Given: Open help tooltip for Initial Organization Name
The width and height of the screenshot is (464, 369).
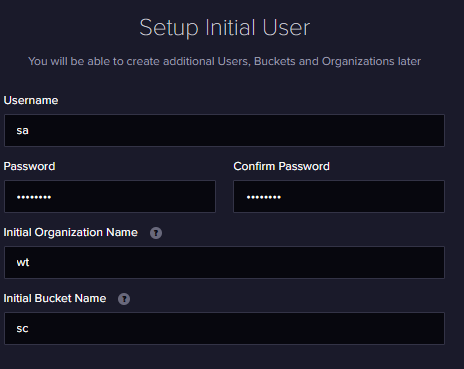Looking at the screenshot, I should point(156,233).
